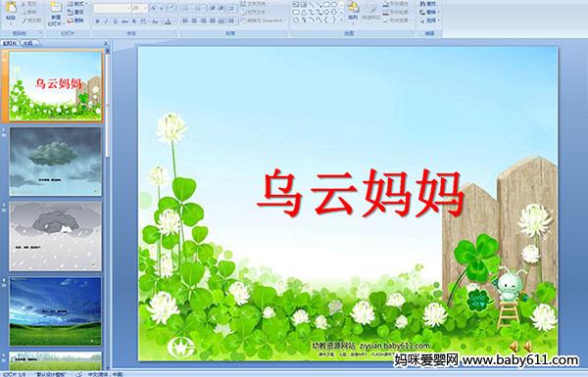This screenshot has height=377, width=588.
Task: Switch to the Outline tab in the side pane
Action: [x=27, y=43]
